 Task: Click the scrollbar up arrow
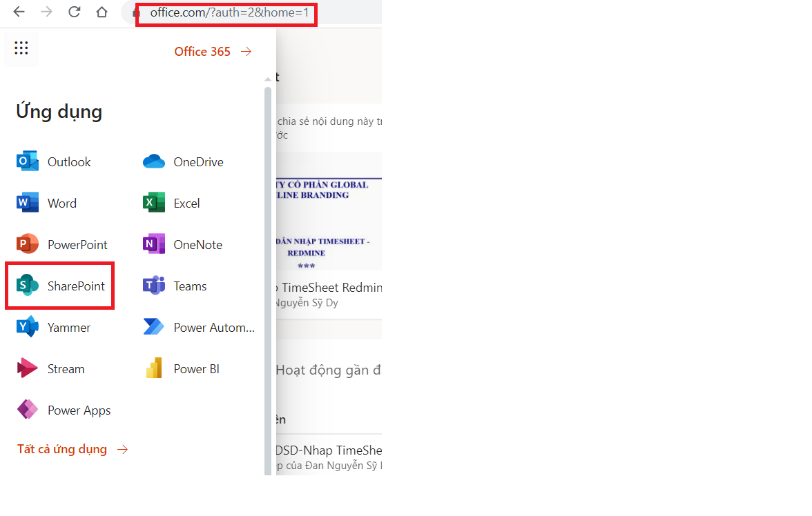pyautogui.click(x=268, y=79)
